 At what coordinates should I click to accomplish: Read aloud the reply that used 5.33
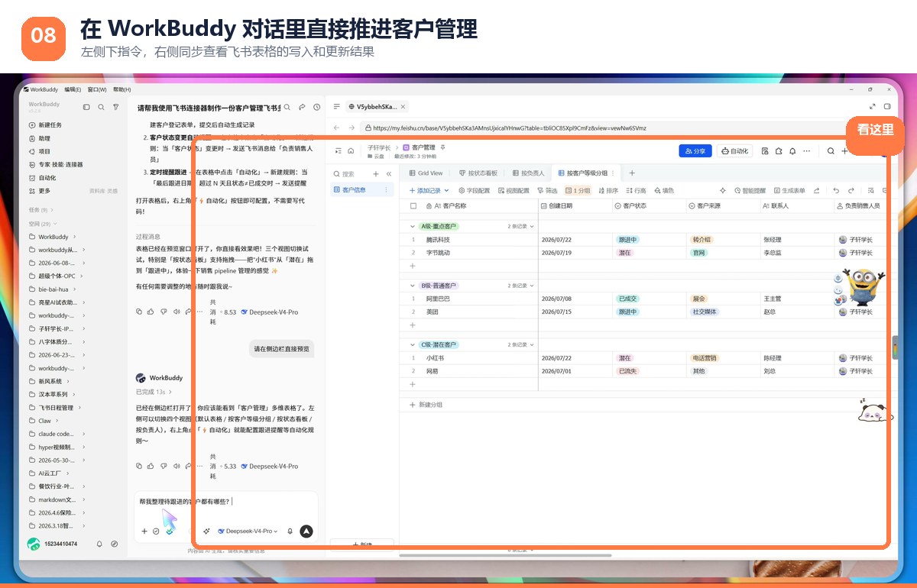click(177, 466)
